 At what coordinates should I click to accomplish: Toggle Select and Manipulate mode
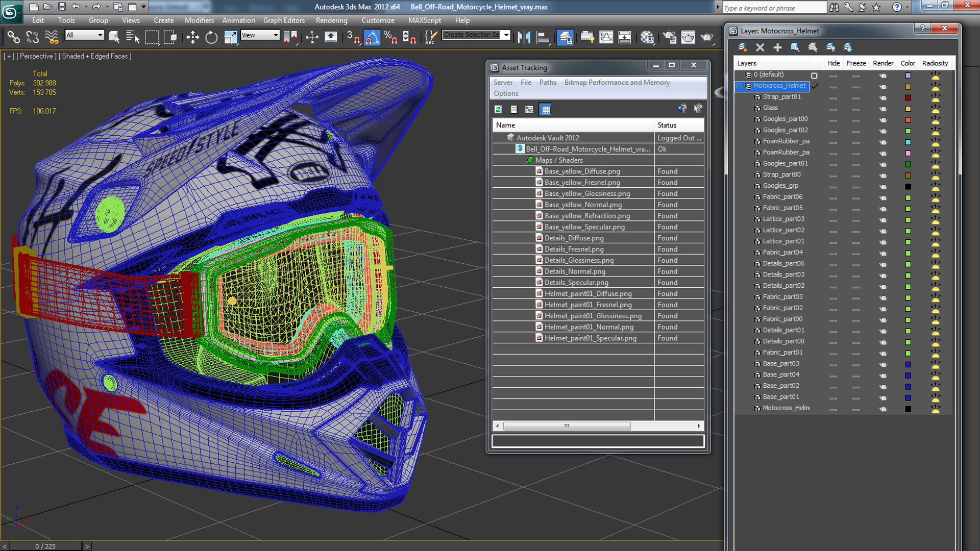tap(312, 37)
